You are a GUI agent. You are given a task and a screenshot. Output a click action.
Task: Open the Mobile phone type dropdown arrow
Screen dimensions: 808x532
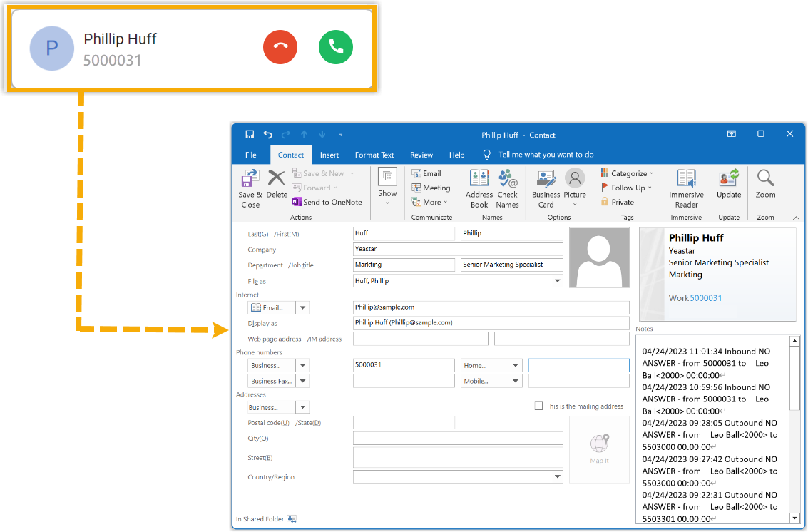tap(516, 381)
